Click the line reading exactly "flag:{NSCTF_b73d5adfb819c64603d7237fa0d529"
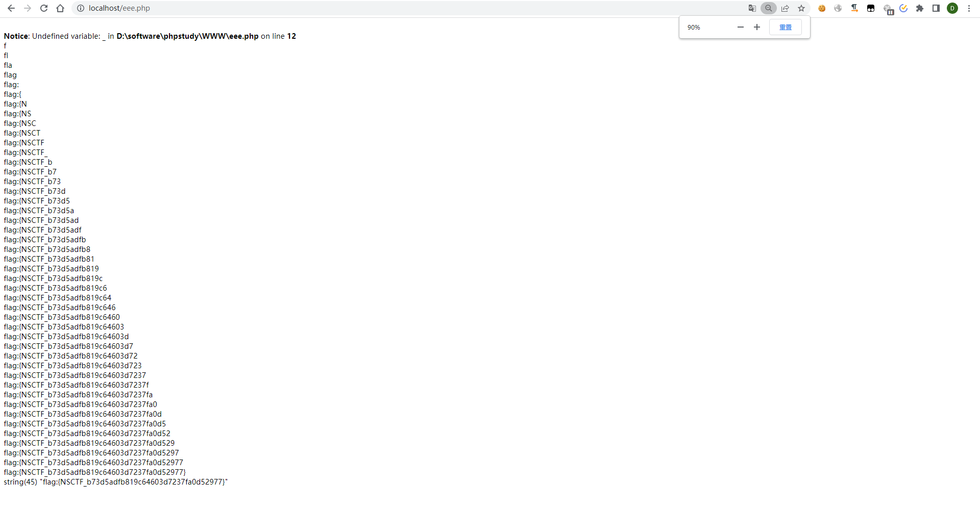 pos(89,443)
